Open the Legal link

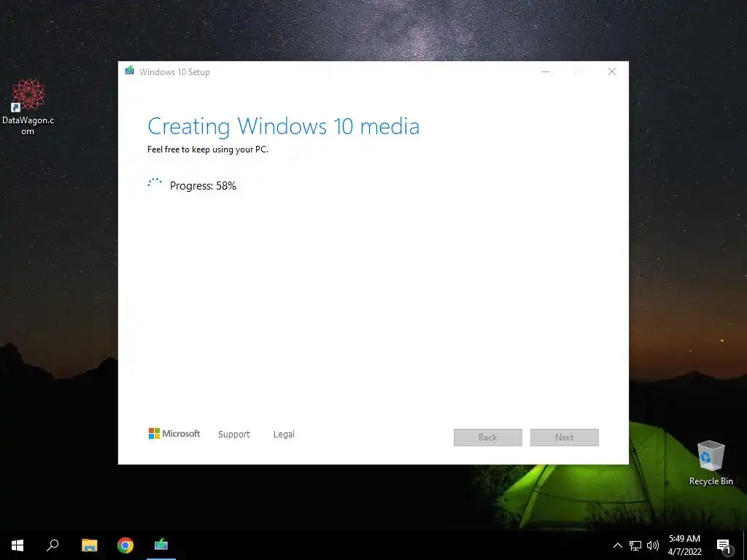(x=284, y=435)
